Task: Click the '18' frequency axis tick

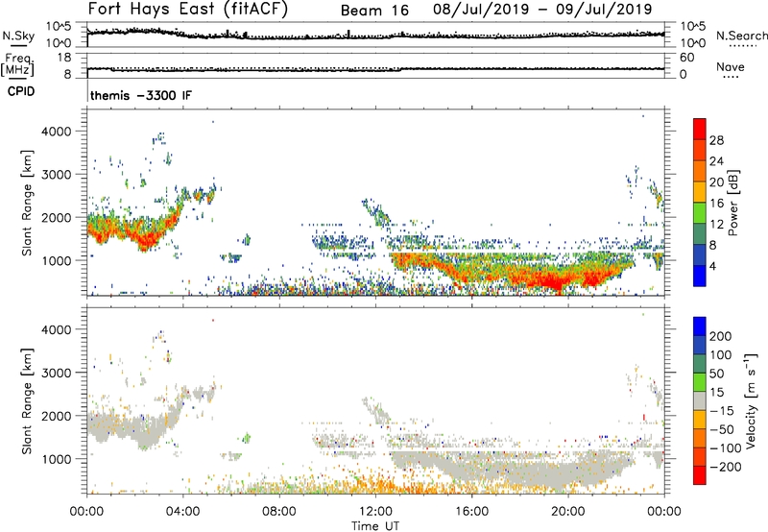Action: pos(64,58)
